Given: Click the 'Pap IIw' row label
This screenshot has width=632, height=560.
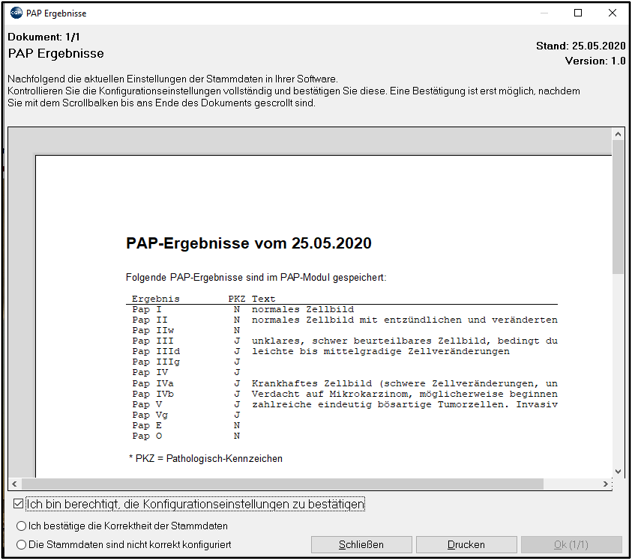Looking at the screenshot, I should 153,331.
